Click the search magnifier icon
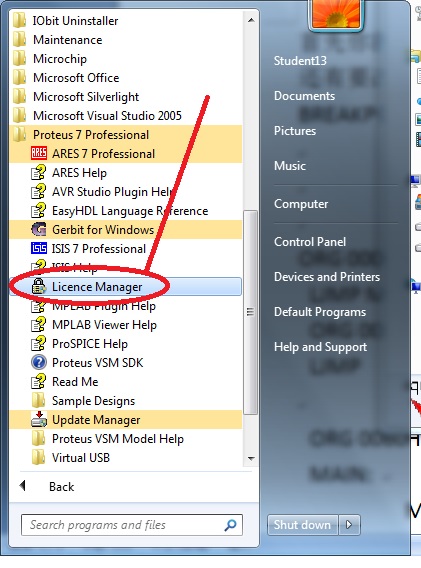The image size is (421, 568). click(x=230, y=525)
